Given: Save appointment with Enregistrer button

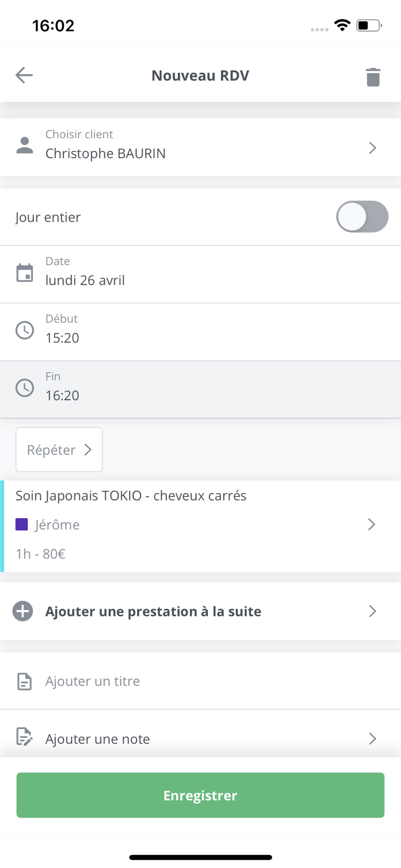Looking at the screenshot, I should (200, 795).
